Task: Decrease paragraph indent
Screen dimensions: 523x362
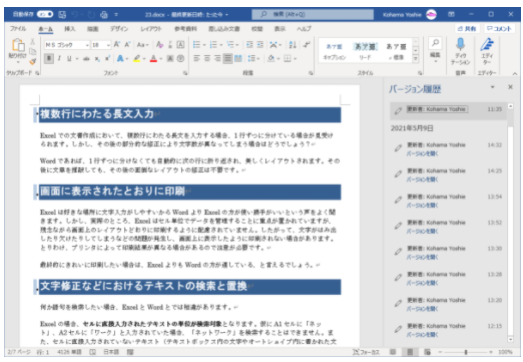Action: tap(249, 44)
